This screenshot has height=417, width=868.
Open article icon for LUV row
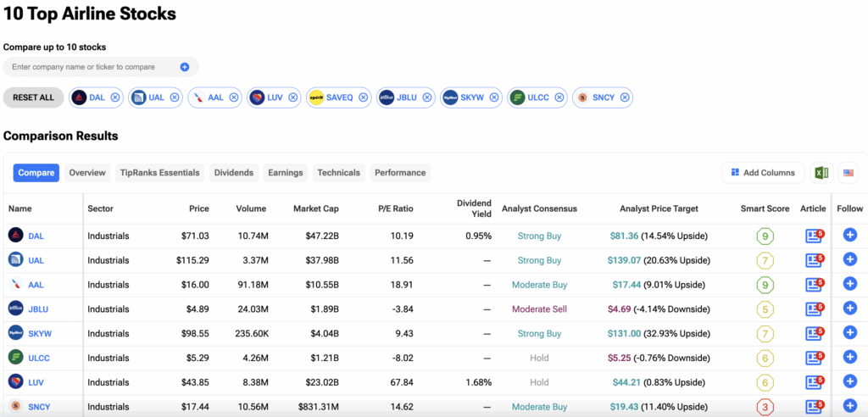click(814, 383)
